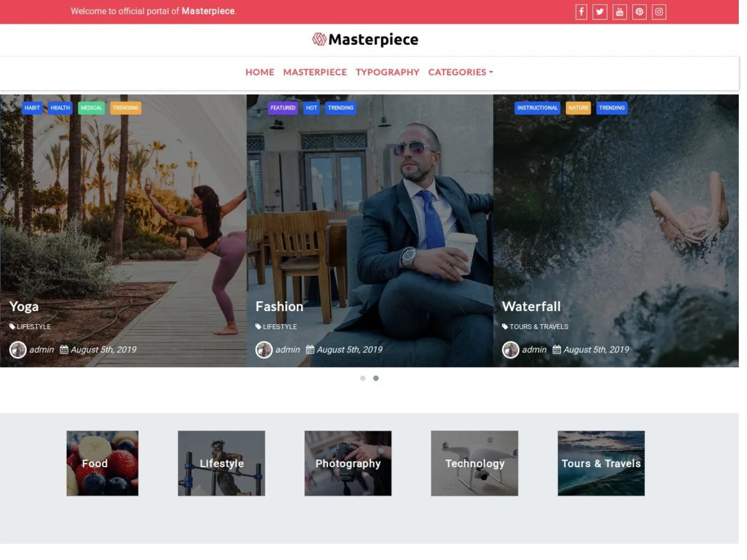Click Trending tag on Waterfall post

tap(612, 108)
